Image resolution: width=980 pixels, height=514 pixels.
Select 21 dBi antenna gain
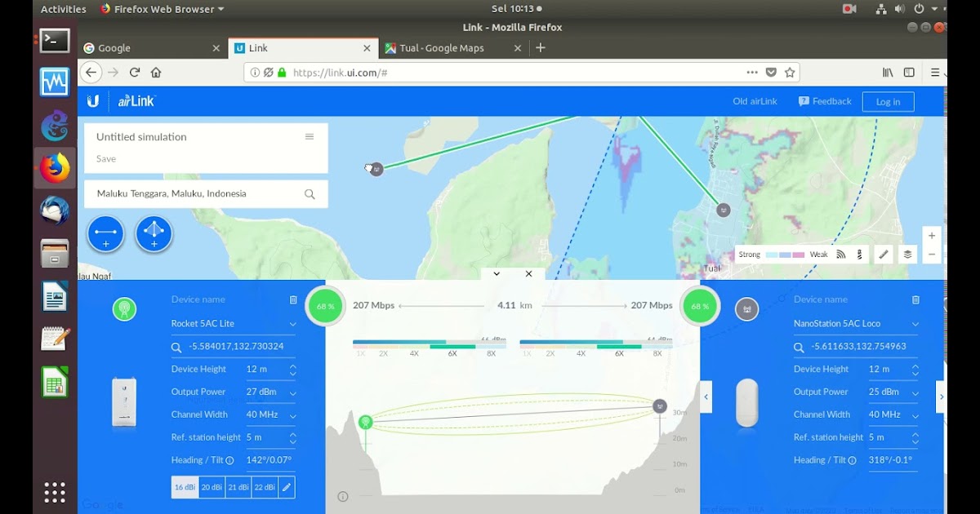(238, 487)
